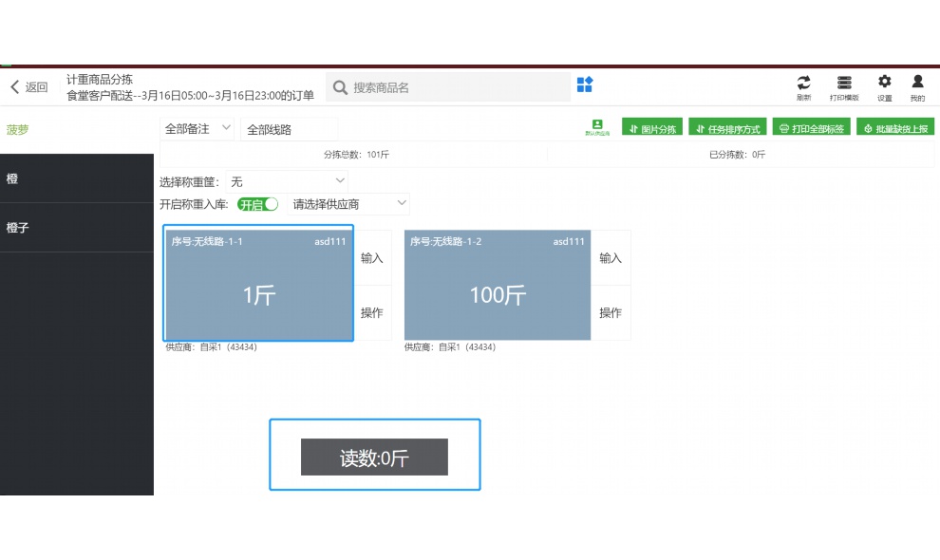Click the 图片分拣 sorting icon button
The width and height of the screenshot is (940, 560).
click(652, 126)
